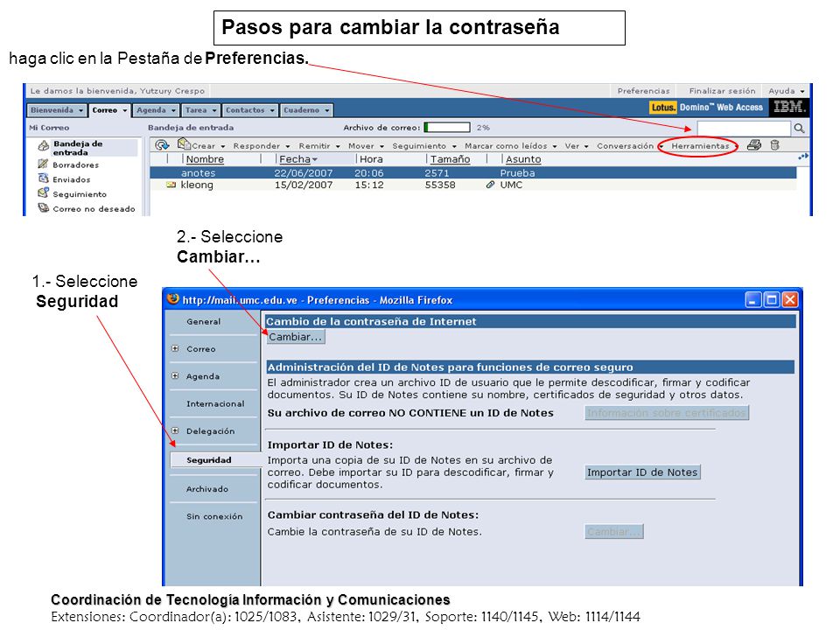Close the Preferencias Firefox window

click(x=789, y=299)
